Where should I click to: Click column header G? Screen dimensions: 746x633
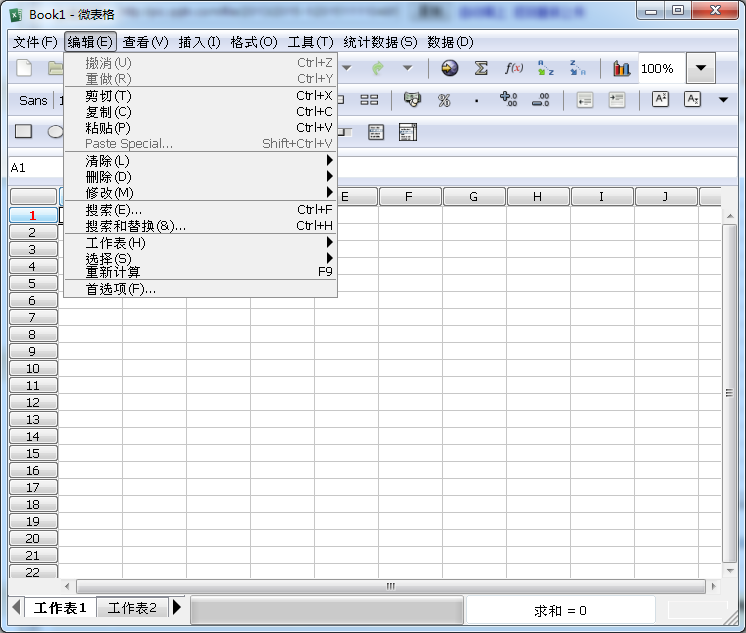pos(473,197)
